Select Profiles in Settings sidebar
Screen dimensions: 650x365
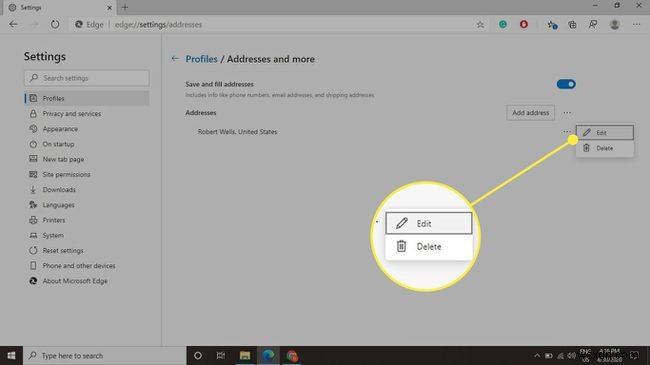[x=87, y=98]
